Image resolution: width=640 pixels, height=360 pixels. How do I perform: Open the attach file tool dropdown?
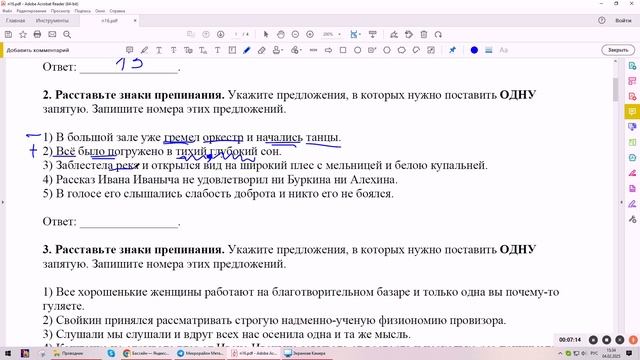pos(296,50)
